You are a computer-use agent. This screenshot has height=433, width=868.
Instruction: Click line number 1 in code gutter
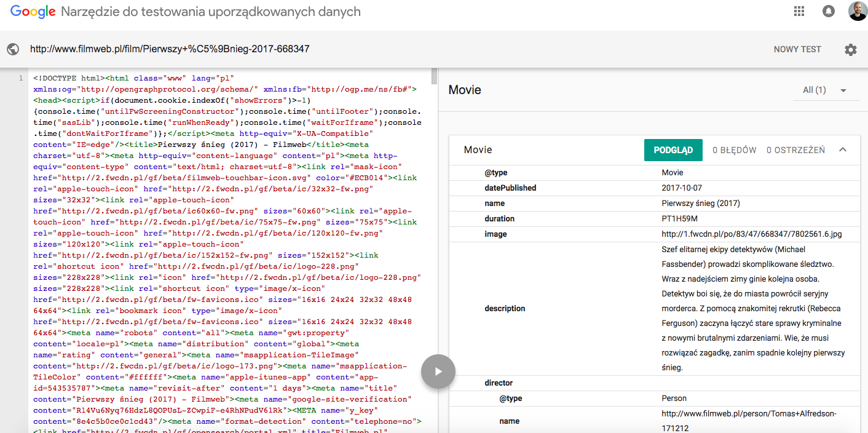pos(21,79)
